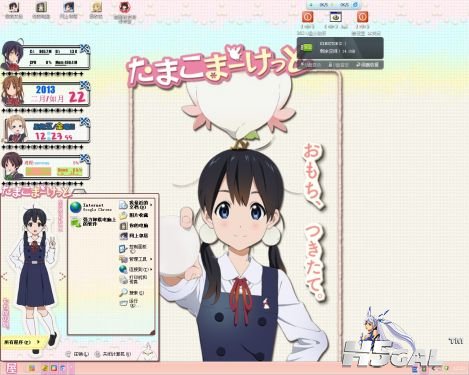Open the Run dialog from Start menu
Image resolution: width=469 pixels, height=375 pixels.
tap(129, 303)
